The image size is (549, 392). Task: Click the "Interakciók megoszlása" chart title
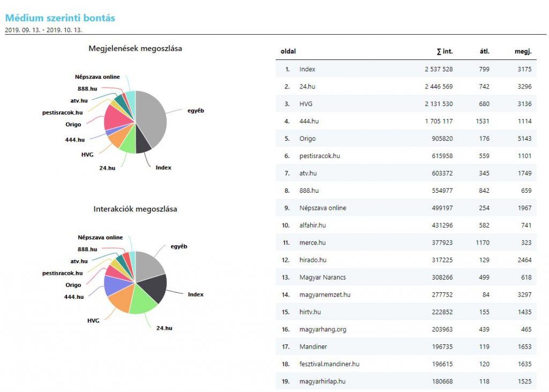click(135, 209)
